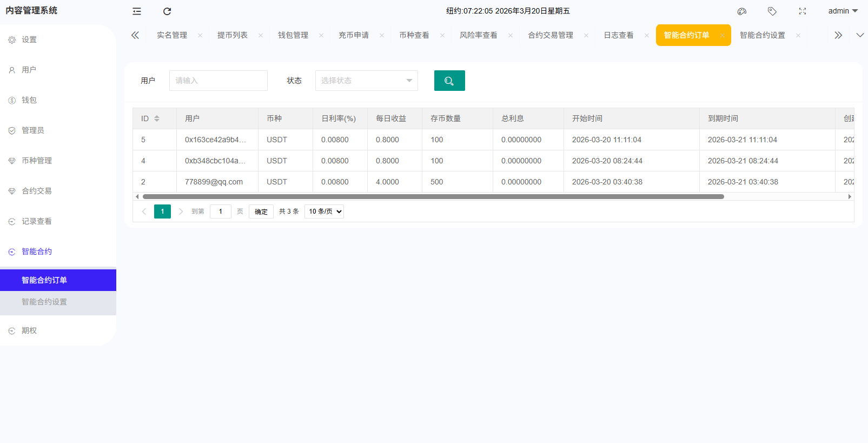Open the theme palette icon
The height and width of the screenshot is (443, 868).
(742, 11)
